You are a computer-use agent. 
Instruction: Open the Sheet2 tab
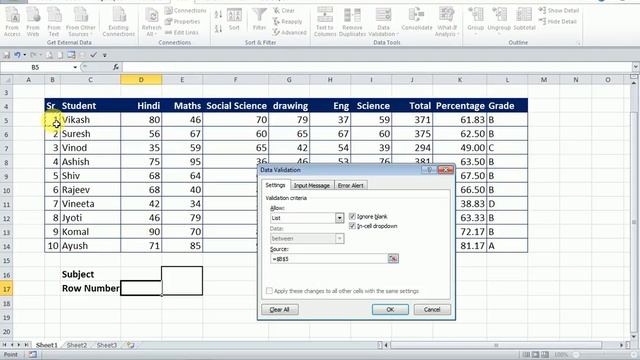click(x=77, y=345)
